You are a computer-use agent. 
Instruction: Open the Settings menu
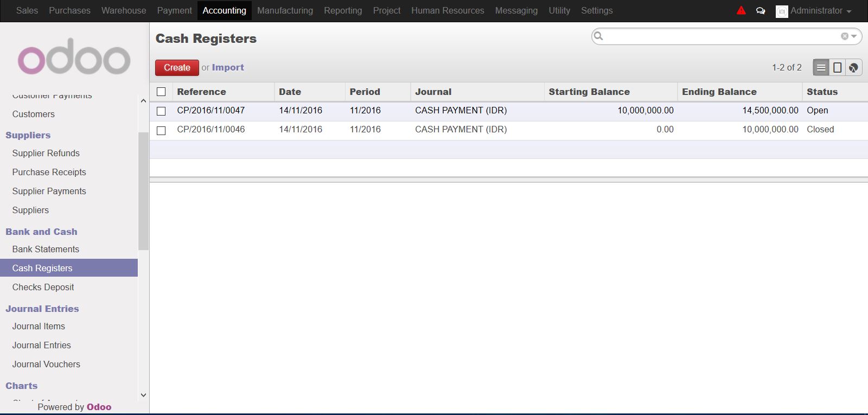(x=597, y=10)
